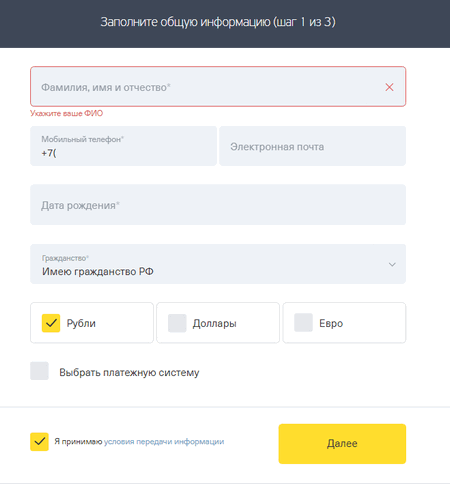The width and height of the screenshot is (450, 486).
Task: Click the Электронная почта field
Action: coord(312,146)
